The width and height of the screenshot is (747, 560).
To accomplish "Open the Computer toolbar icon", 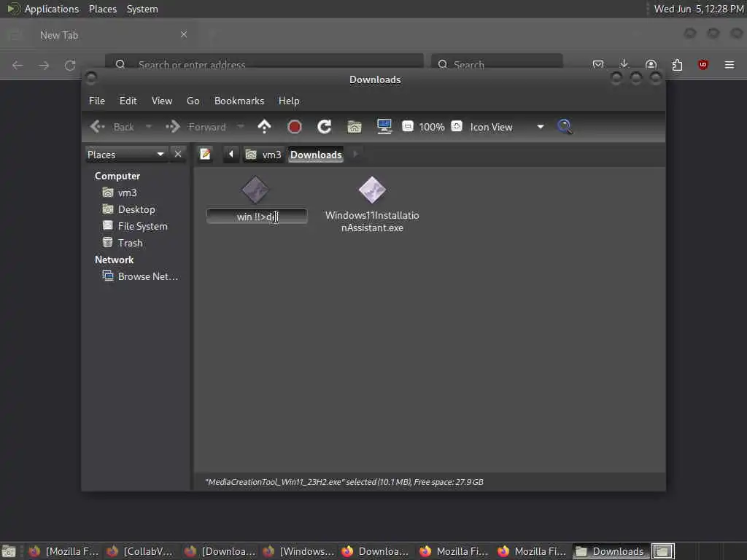I will (x=384, y=127).
